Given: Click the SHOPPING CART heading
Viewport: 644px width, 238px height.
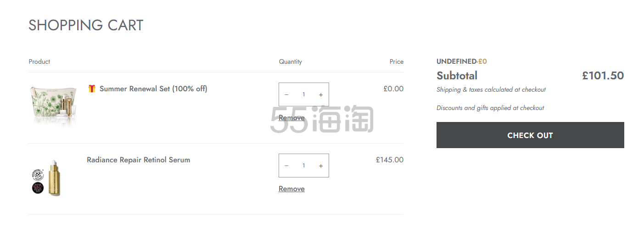Looking at the screenshot, I should coord(86,25).
